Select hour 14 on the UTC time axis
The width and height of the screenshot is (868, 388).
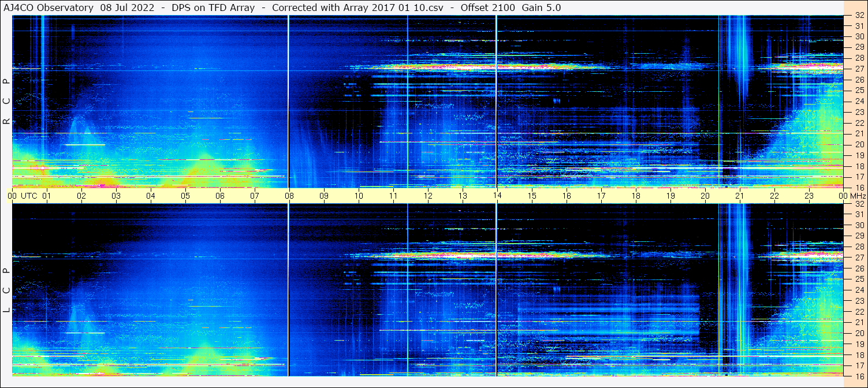pos(497,196)
